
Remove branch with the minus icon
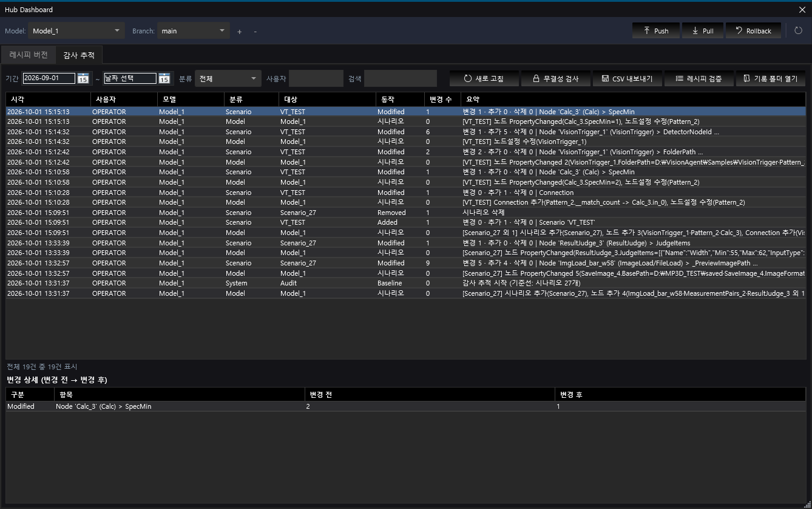(x=255, y=31)
